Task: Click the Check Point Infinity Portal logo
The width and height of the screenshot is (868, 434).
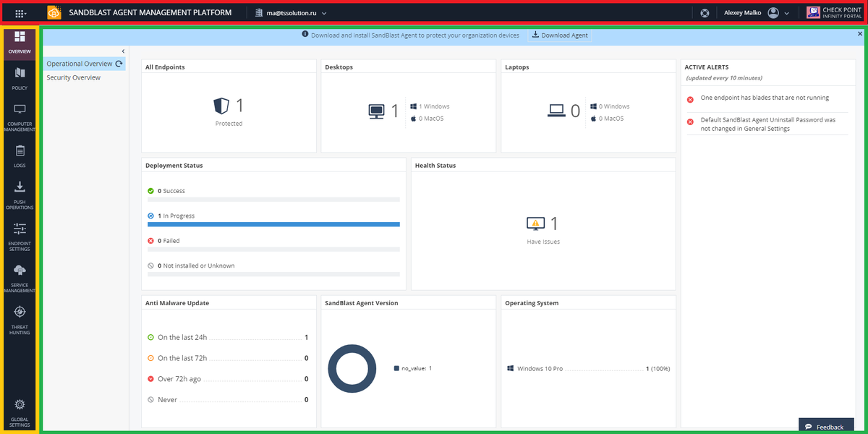Action: pyautogui.click(x=833, y=13)
